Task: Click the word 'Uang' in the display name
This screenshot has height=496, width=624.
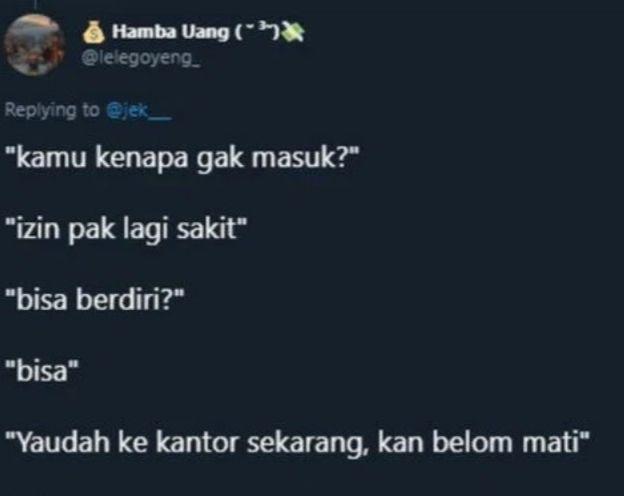Action: [x=206, y=32]
